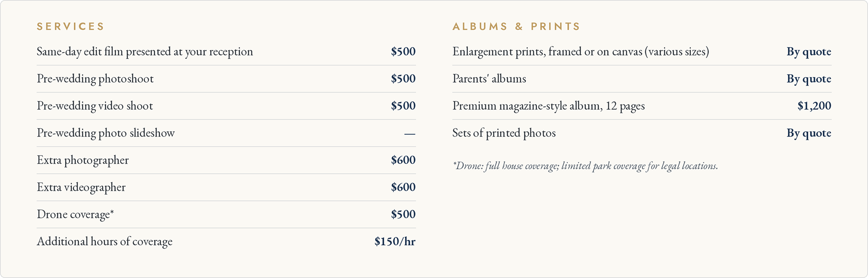Click the dash beside Pre-wedding photo slideshow
This screenshot has height=278, width=868.
[x=410, y=134]
